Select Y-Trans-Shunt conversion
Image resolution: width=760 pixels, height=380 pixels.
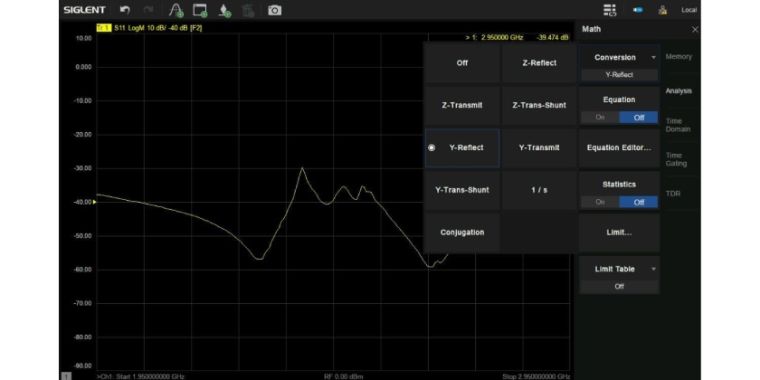coord(462,190)
